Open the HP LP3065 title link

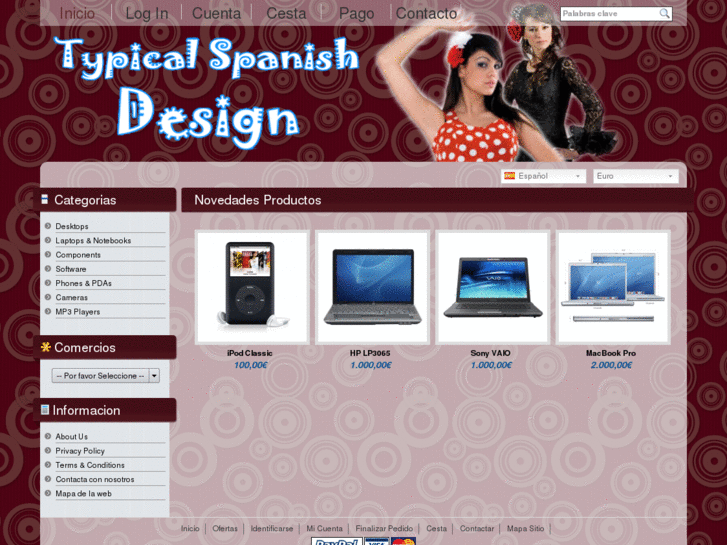[x=370, y=353]
